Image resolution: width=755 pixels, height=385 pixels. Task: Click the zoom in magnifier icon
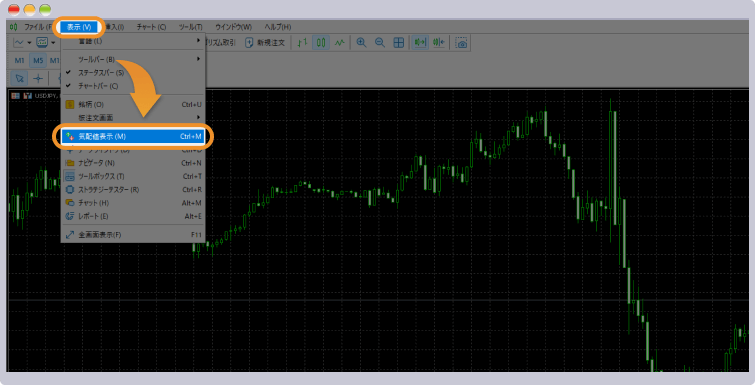(x=361, y=43)
